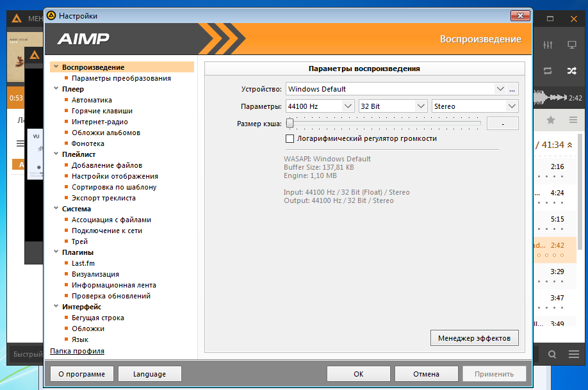Select Параметры преобразования tree item
Screen dimensions: 588x390
point(121,78)
